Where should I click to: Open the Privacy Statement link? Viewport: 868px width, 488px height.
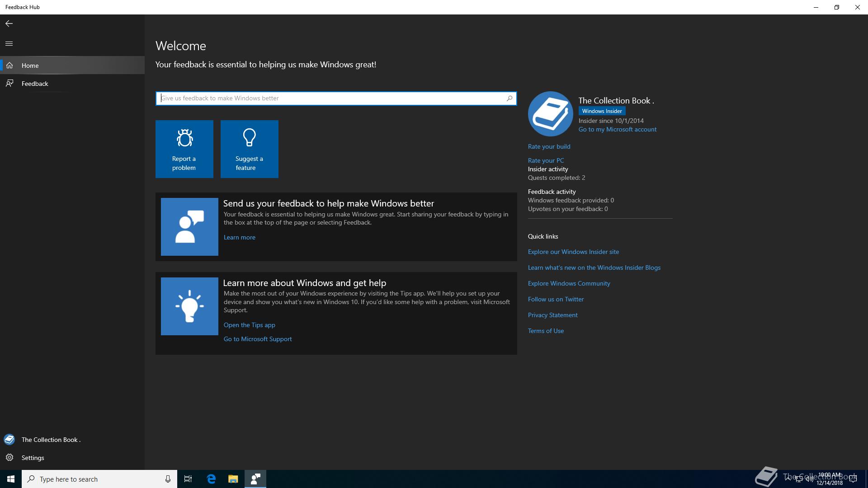(553, 315)
